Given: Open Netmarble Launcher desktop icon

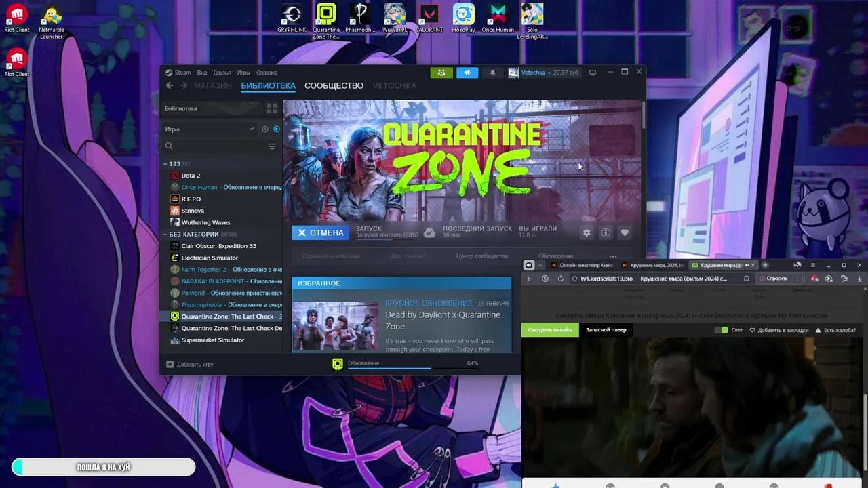Looking at the screenshot, I should pyautogui.click(x=52, y=22).
